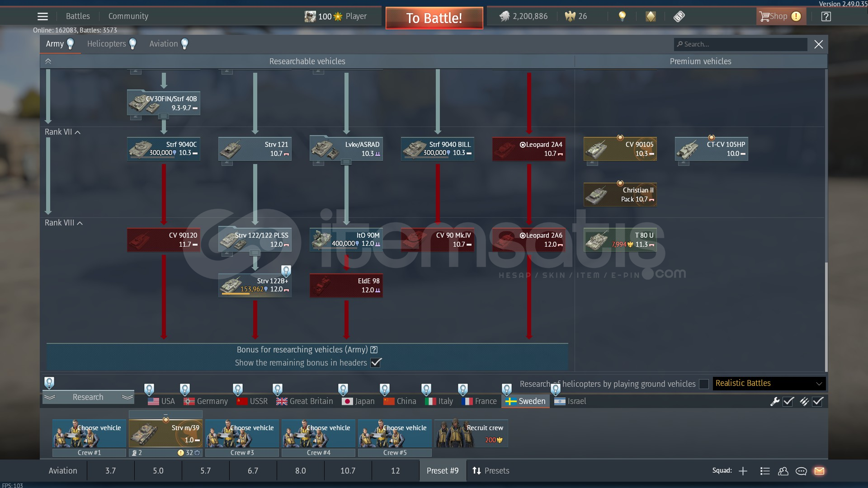Click the help question mark icon
Image resolution: width=868 pixels, height=488 pixels.
pyautogui.click(x=826, y=17)
